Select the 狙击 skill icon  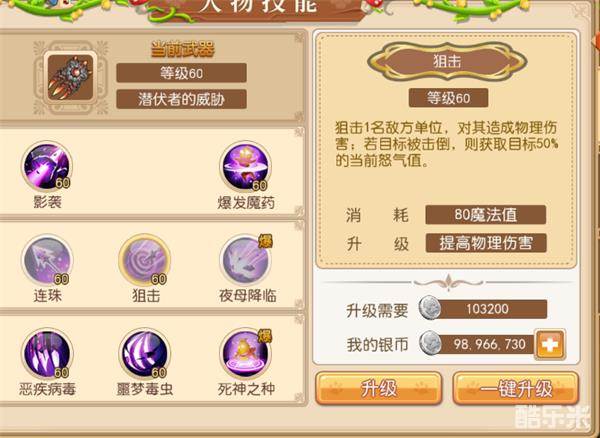[x=145, y=260]
